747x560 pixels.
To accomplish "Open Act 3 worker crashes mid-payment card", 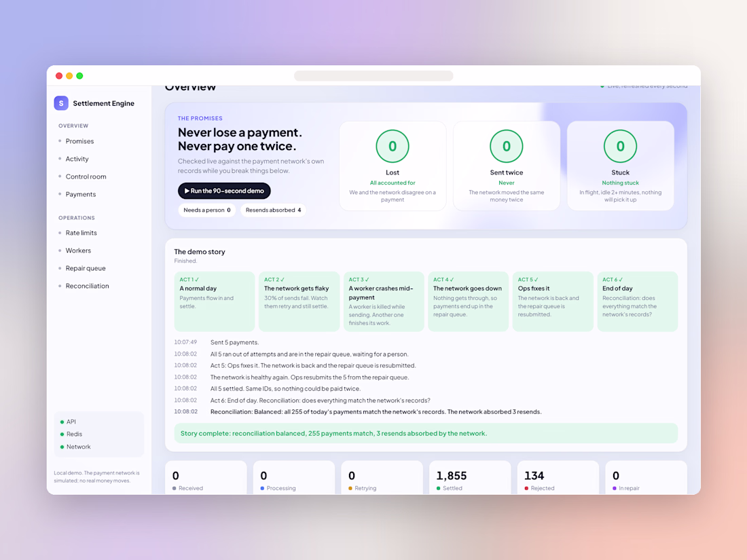I will 384,301.
